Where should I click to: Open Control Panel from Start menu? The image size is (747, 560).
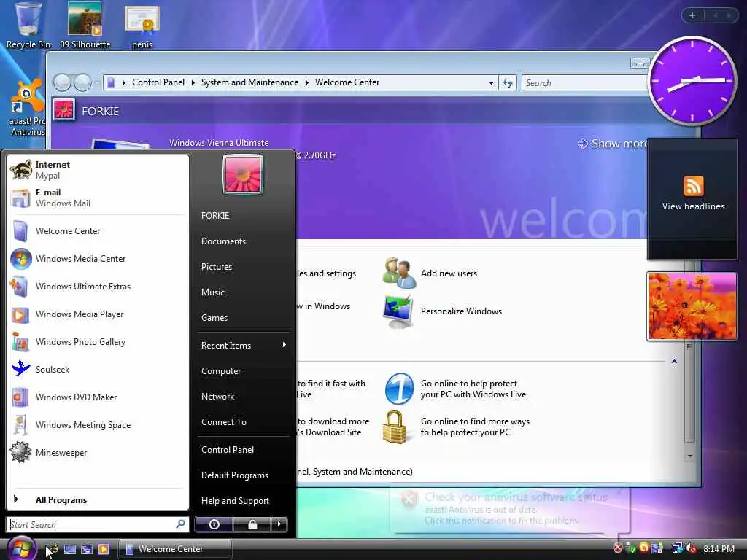coord(244,449)
